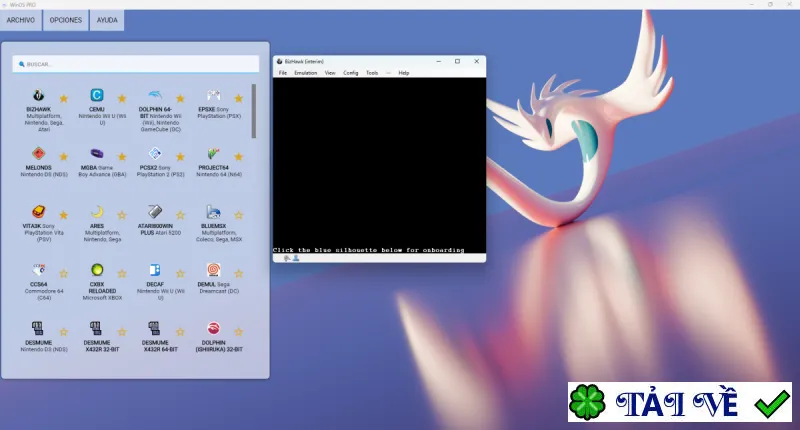Click the magnifier icon in search box

pos(21,64)
